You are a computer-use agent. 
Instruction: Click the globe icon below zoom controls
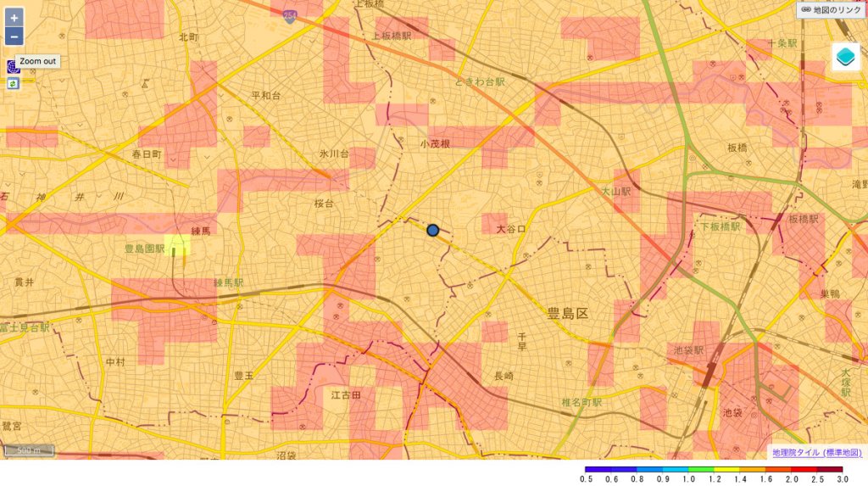[x=13, y=65]
